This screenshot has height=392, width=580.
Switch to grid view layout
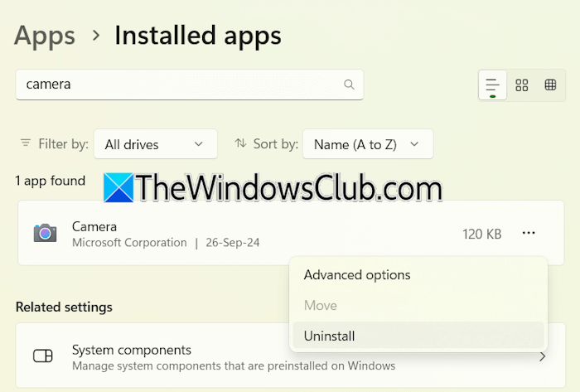click(x=522, y=85)
